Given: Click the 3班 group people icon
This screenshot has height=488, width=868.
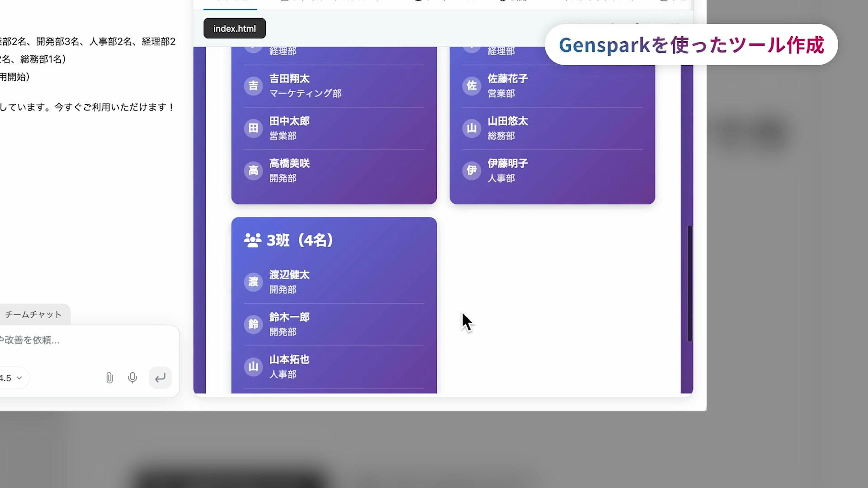Looking at the screenshot, I should point(252,240).
